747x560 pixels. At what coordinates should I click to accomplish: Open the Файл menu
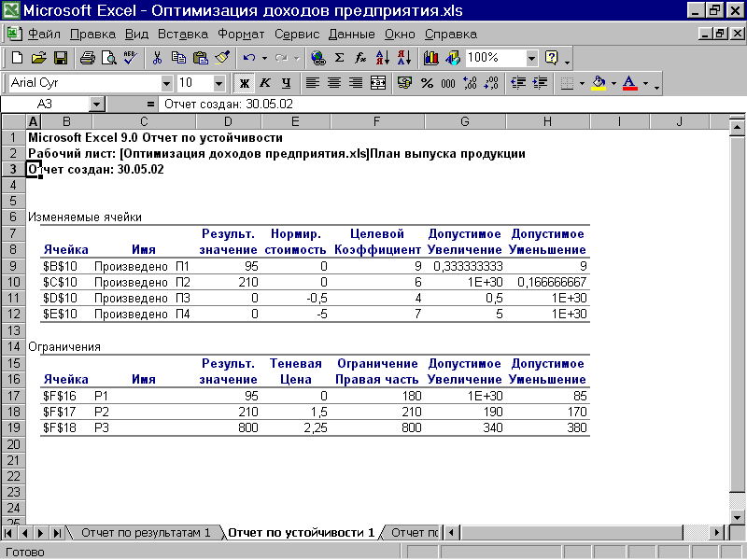(44, 35)
